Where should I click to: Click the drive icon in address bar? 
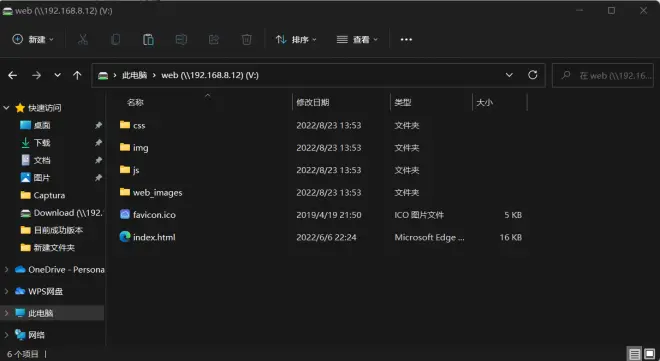103,75
